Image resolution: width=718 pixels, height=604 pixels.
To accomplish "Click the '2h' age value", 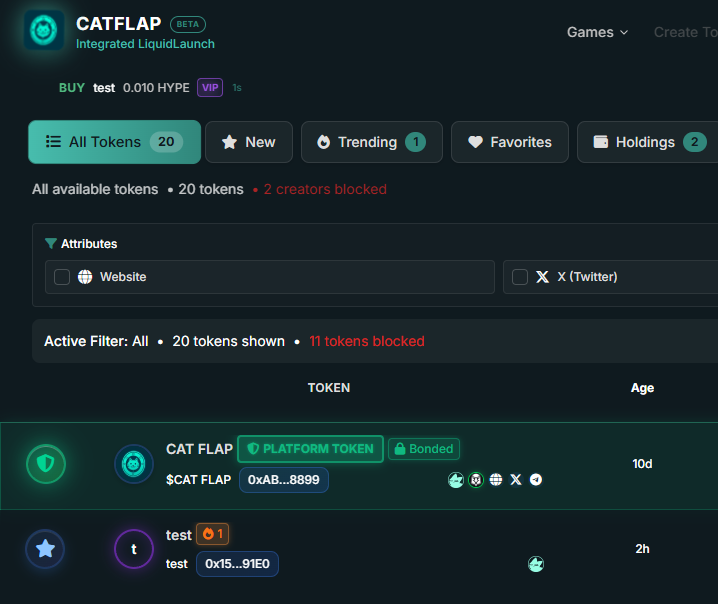I will click(642, 549).
